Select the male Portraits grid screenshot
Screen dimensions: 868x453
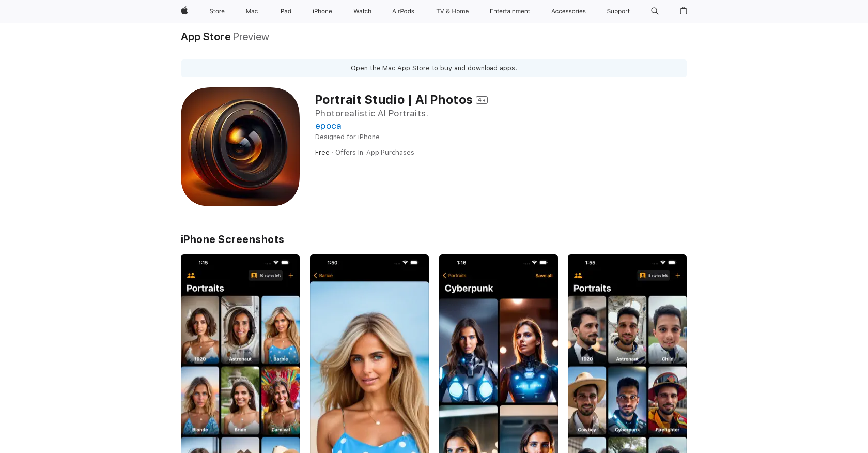point(627,354)
